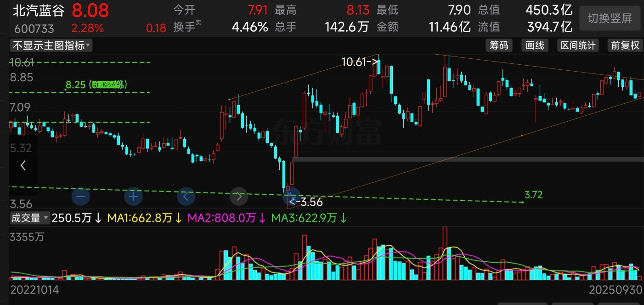
Task: Open the main chart indicator dropdown
Action: (51, 45)
